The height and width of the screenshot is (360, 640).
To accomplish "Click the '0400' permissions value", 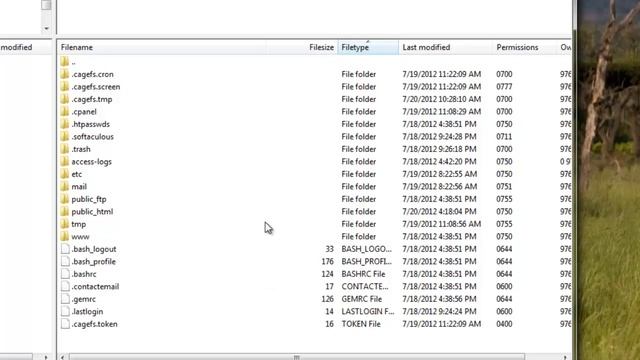I will click(x=504, y=324).
